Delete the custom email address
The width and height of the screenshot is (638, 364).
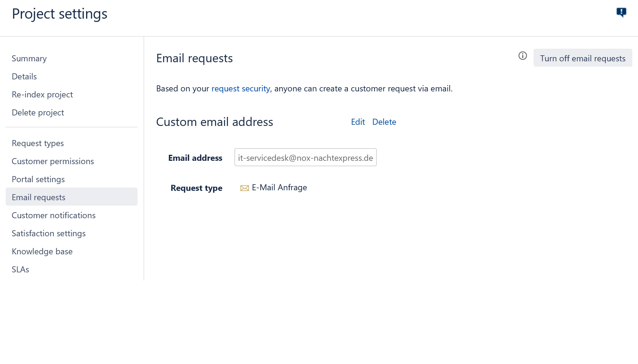[384, 122]
